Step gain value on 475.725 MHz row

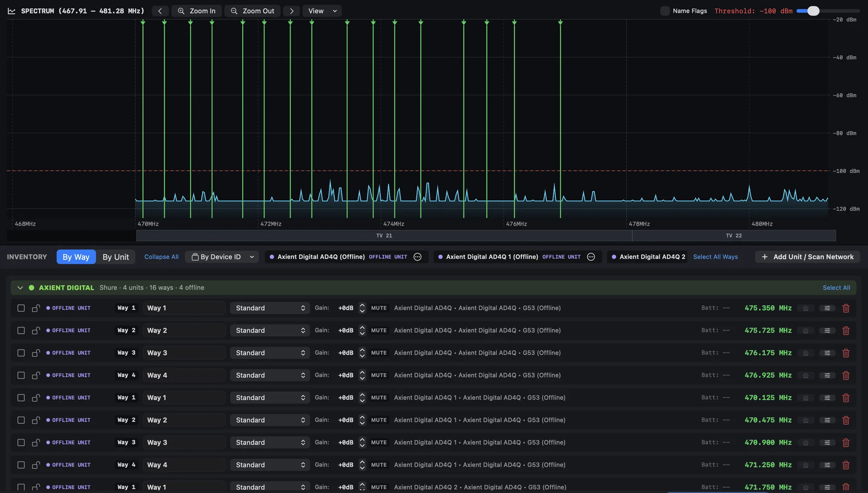[x=362, y=331]
